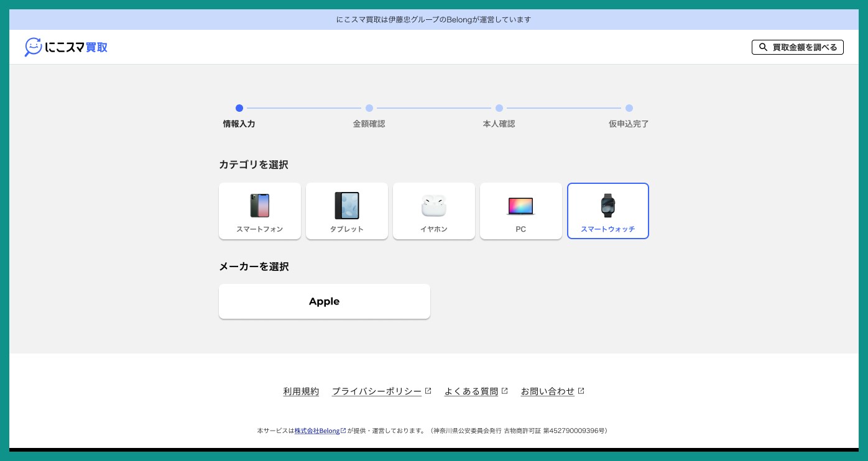Viewport: 868px width, 461px height.
Task: Click the magnifier icon in the search button
Action: point(763,47)
